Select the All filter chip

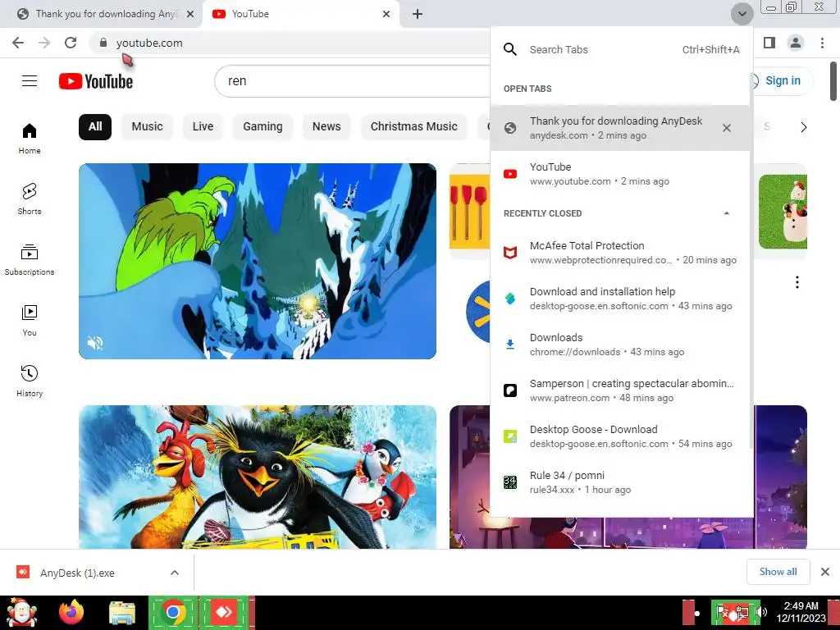pyautogui.click(x=95, y=127)
